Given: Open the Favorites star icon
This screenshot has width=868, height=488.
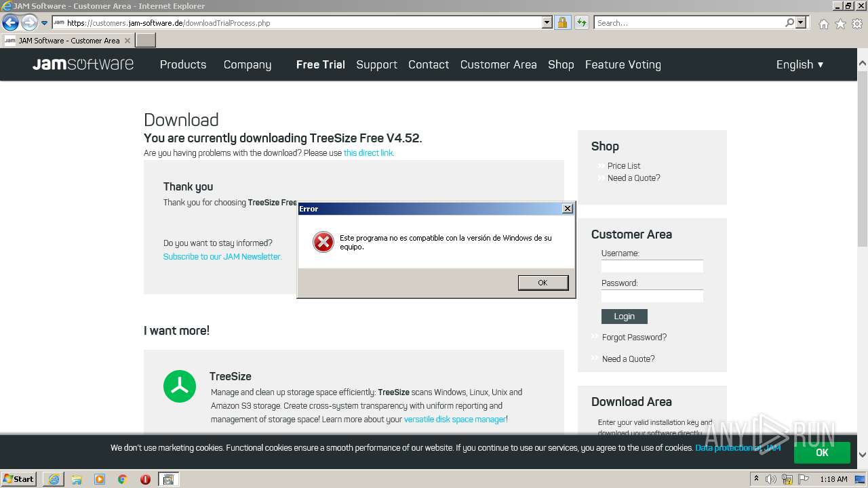Looking at the screenshot, I should pyautogui.click(x=840, y=24).
